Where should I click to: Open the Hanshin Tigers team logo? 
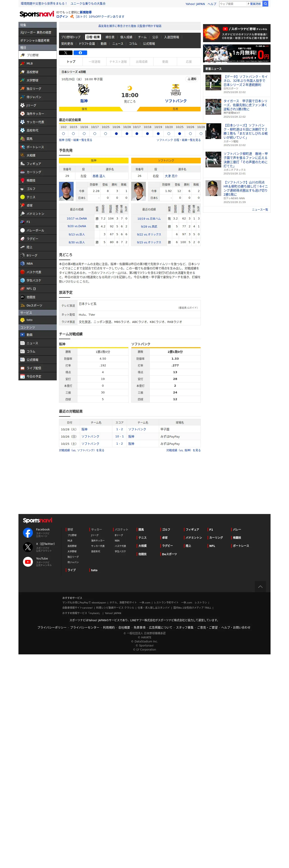pyautogui.click(x=84, y=90)
